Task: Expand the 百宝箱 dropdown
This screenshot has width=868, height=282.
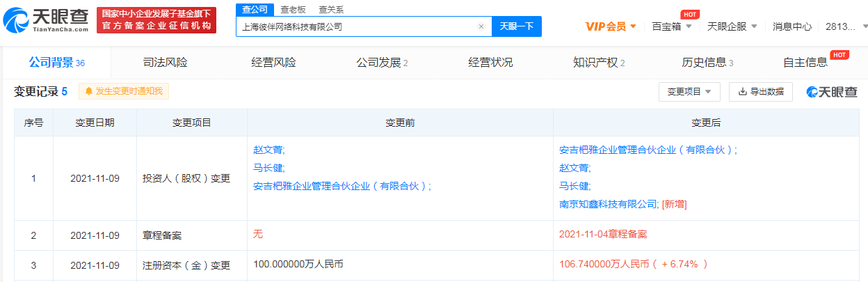Action: point(671,26)
